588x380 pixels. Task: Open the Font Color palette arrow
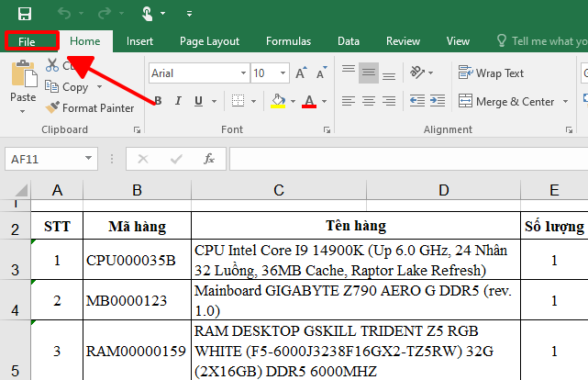coord(325,101)
